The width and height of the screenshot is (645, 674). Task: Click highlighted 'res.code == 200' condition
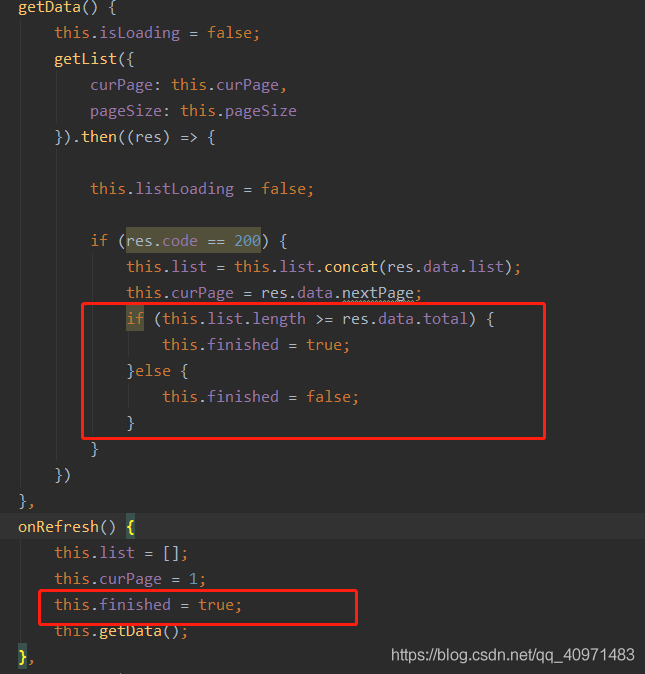click(x=193, y=241)
